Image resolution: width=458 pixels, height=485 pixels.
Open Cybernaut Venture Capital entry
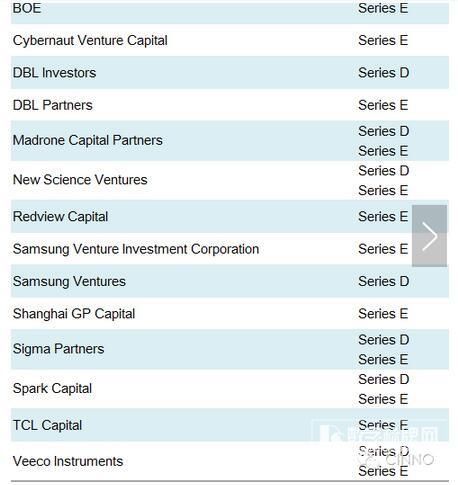pos(90,41)
